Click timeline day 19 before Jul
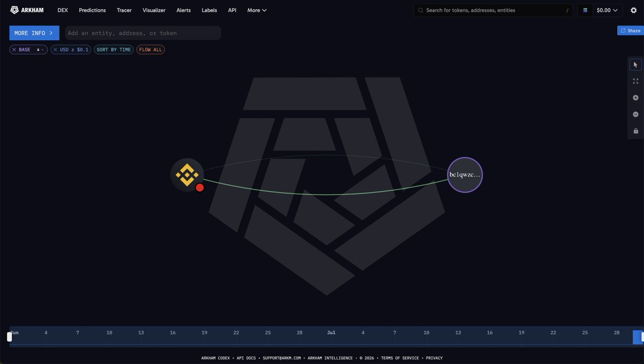Screen dimensions: 644x364 coord(204,333)
